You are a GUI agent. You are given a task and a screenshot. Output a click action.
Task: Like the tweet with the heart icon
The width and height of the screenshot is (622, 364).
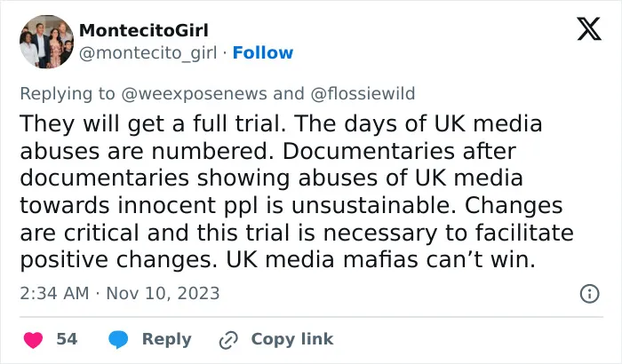coord(34,340)
